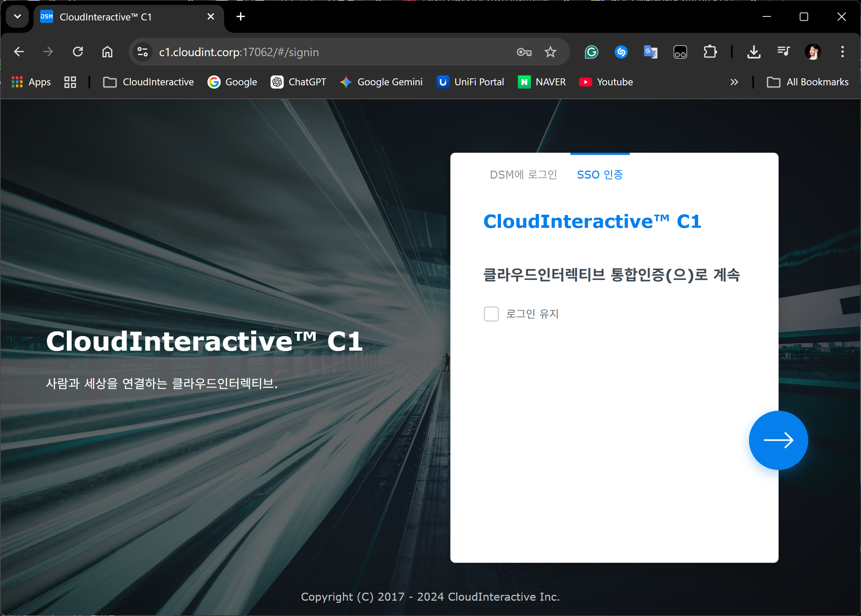The width and height of the screenshot is (861, 616).
Task: Bookmark this page with star icon
Action: (x=550, y=52)
